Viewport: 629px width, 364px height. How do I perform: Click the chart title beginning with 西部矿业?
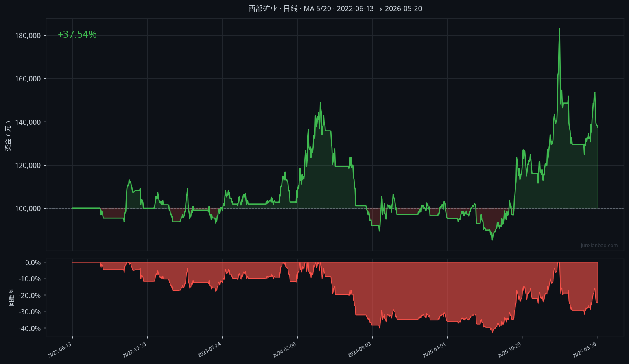pyautogui.click(x=335, y=9)
